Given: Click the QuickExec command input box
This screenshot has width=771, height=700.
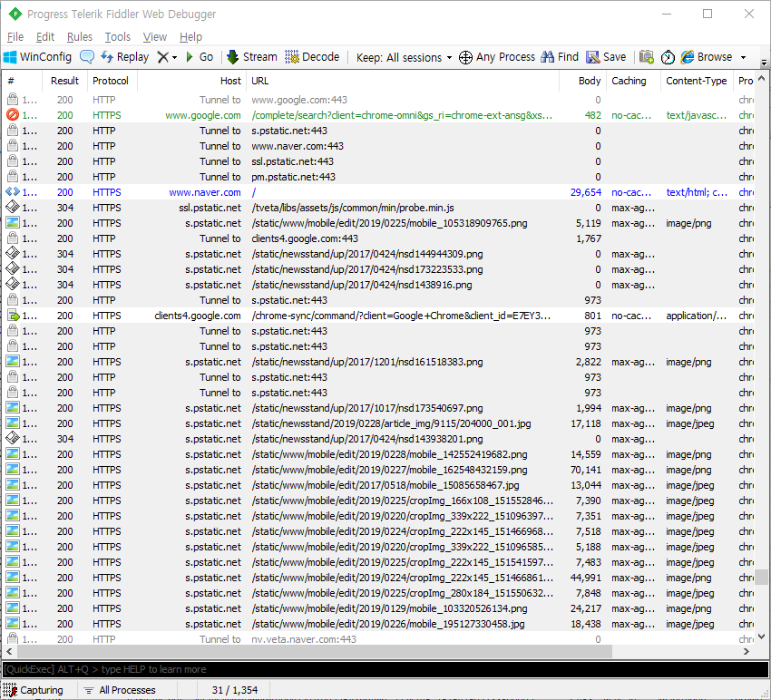Looking at the screenshot, I should pyautogui.click(x=385, y=669).
